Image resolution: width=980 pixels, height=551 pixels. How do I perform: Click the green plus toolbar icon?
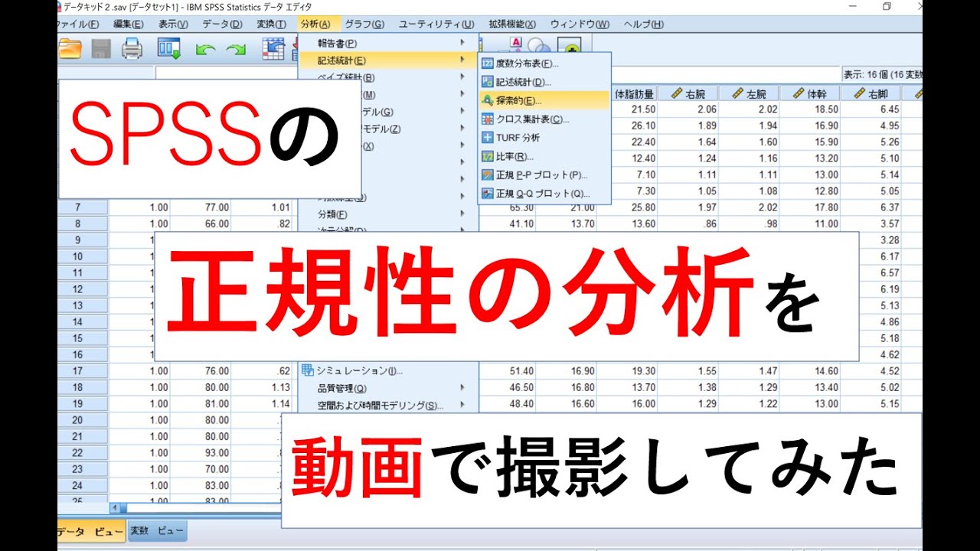tap(569, 46)
